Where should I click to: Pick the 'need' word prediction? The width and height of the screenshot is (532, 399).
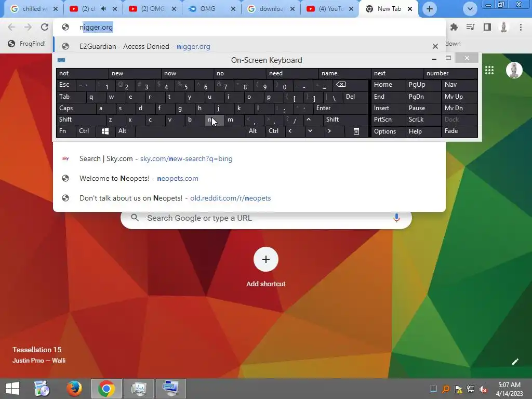point(292,73)
